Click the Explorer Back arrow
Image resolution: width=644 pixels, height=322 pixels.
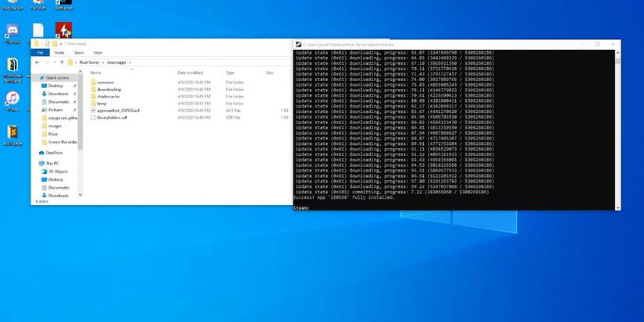coord(37,62)
